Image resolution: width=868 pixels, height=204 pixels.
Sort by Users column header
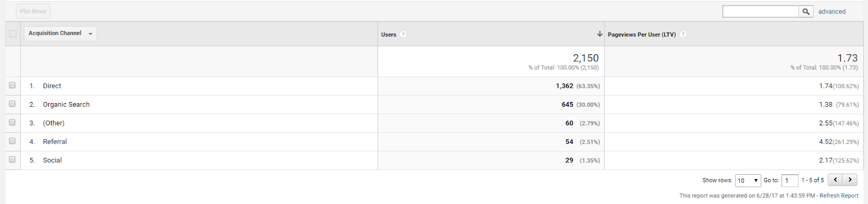[388, 35]
